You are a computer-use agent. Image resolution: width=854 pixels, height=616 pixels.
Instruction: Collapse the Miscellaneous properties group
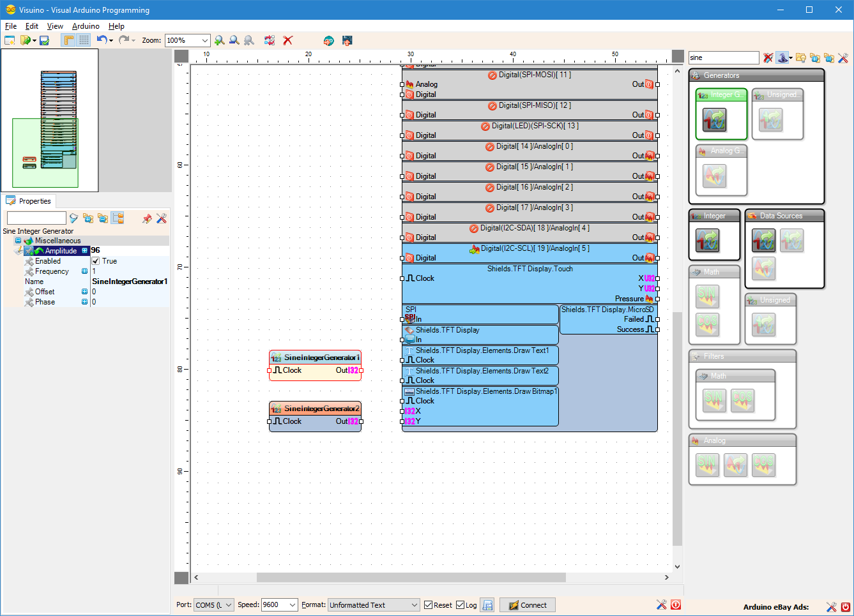point(19,241)
